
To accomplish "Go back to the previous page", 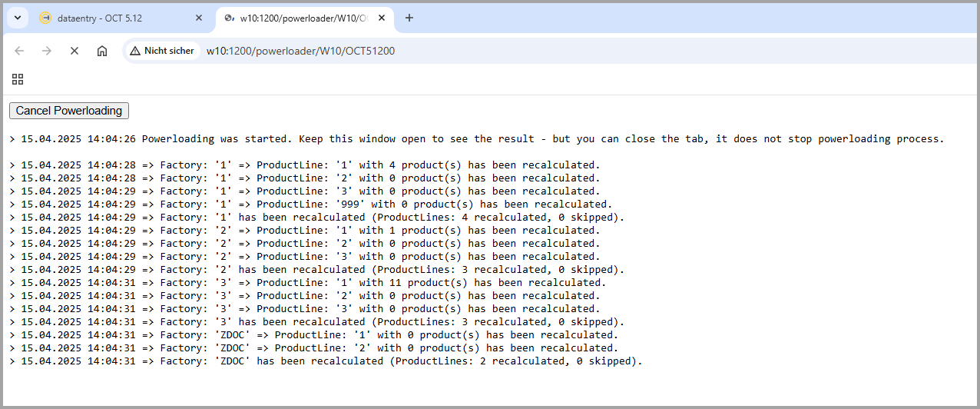I will pos(19,51).
